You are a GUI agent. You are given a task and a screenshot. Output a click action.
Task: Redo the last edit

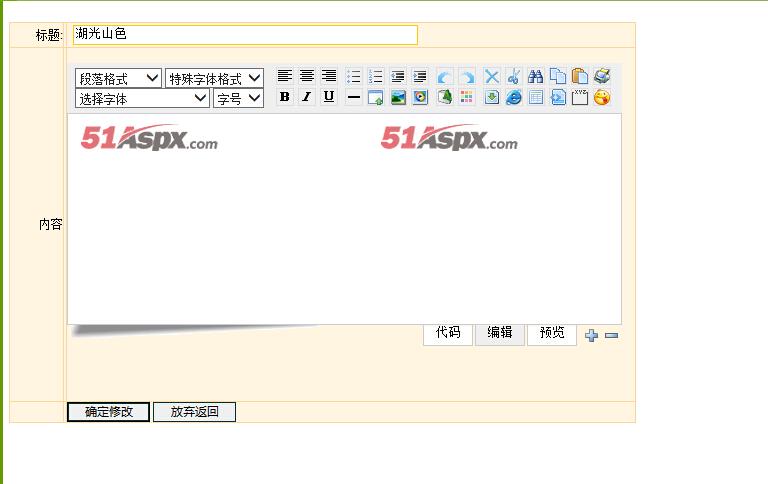[x=467, y=77]
